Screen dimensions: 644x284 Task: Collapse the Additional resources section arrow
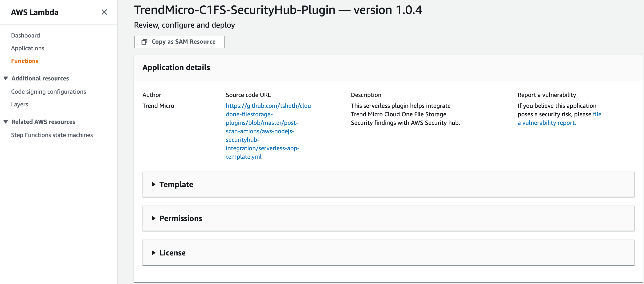click(6, 78)
